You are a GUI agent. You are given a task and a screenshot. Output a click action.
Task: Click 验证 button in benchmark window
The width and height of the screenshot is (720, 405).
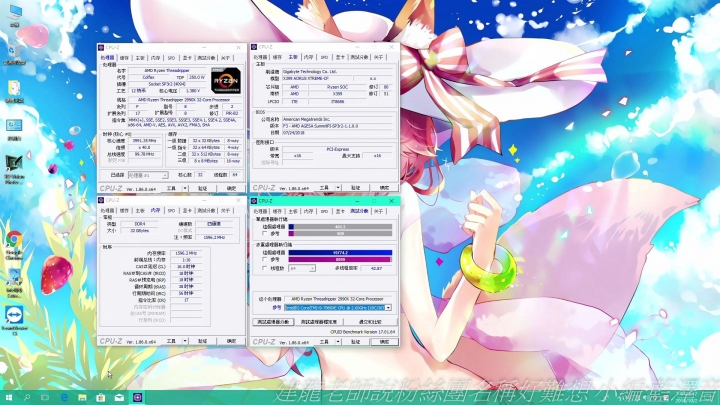[355, 342]
